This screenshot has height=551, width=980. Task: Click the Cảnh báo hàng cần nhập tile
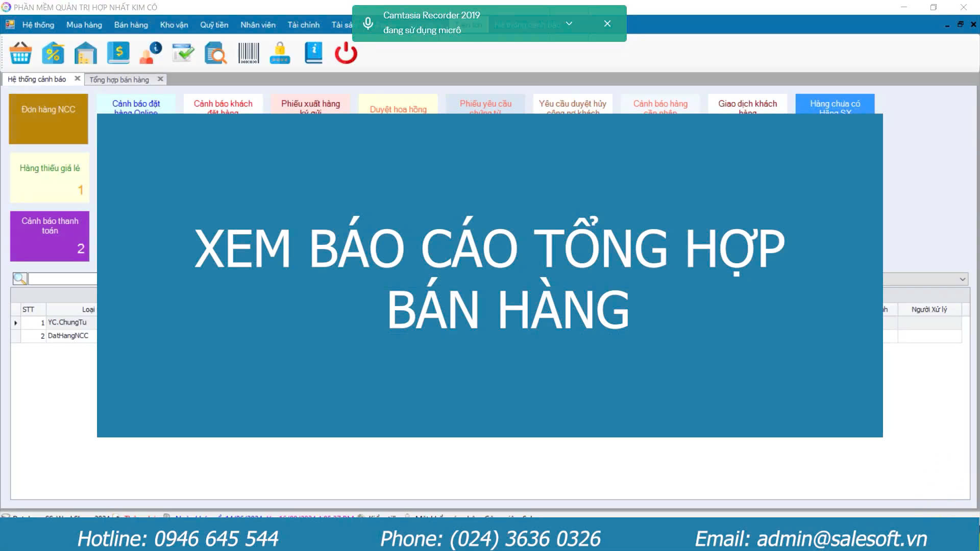660,104
